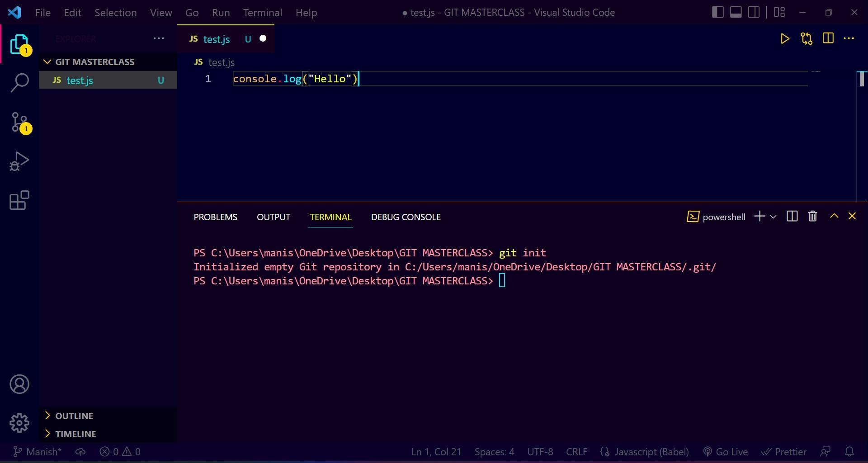Screen dimensions: 868x463
Task: Maximize the panel size with up chevron
Action: 834,216
